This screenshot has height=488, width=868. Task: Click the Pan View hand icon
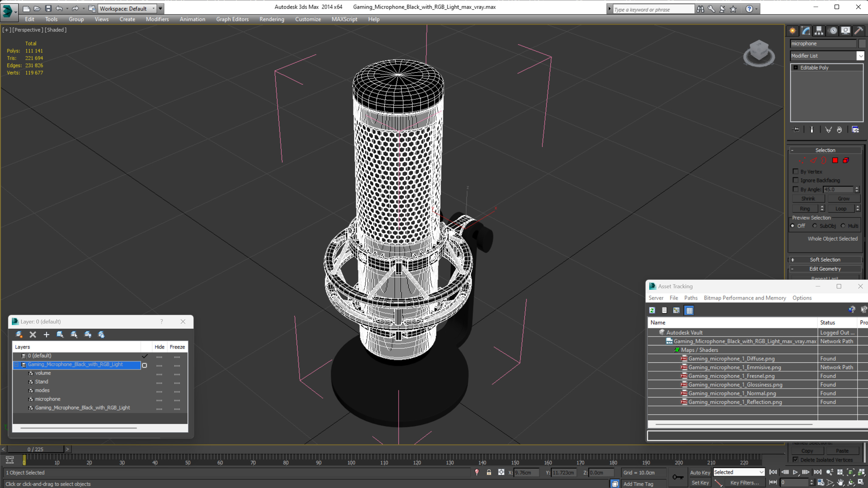click(840, 483)
